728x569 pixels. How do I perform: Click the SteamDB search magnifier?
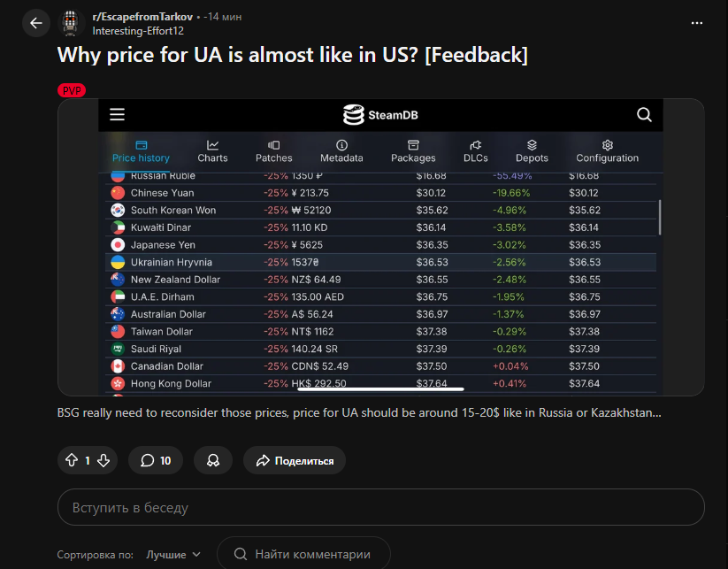(644, 114)
